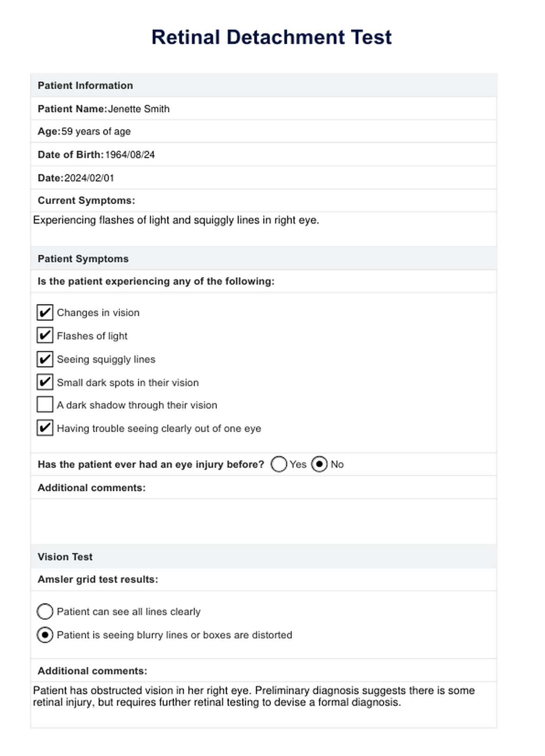The height and width of the screenshot is (756, 545).
Task: Click the Patient Symptoms section header
Action: [x=83, y=259]
